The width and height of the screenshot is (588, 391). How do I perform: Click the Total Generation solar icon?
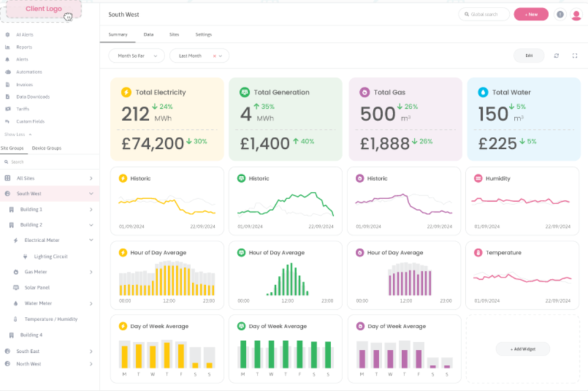[x=245, y=92]
